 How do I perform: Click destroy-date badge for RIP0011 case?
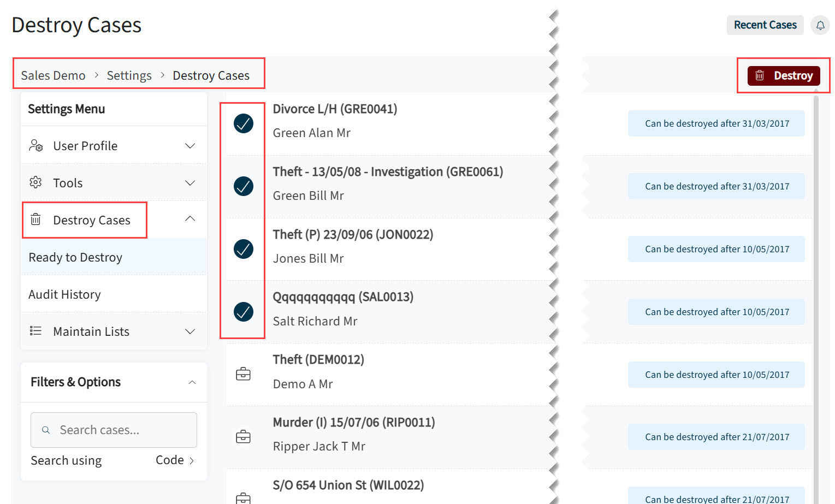pos(716,437)
